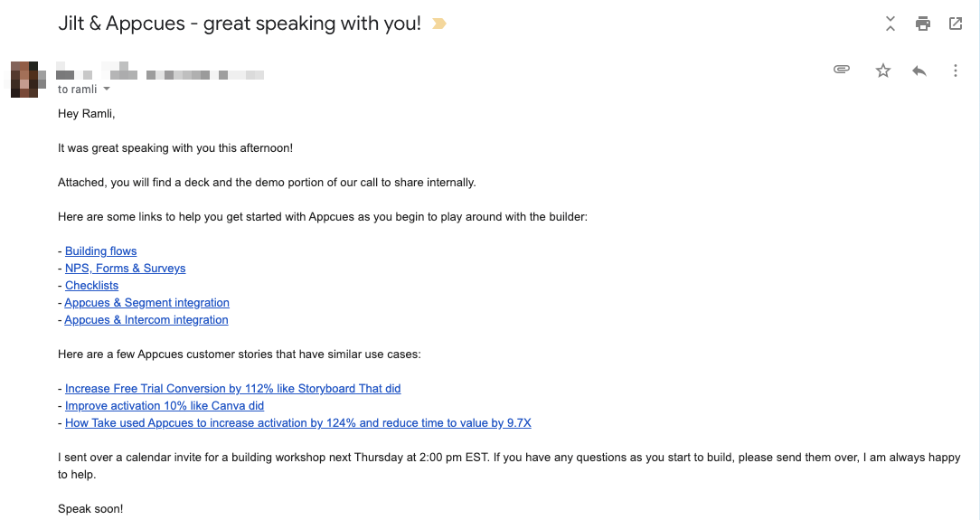Open "Improve activation 10% like Canva did"

click(165, 405)
